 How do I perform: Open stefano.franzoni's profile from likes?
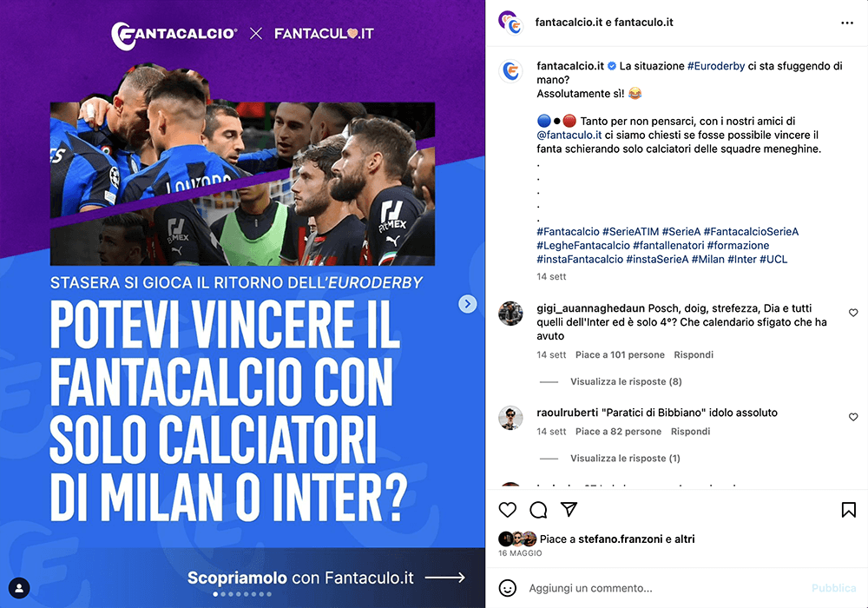[620, 539]
